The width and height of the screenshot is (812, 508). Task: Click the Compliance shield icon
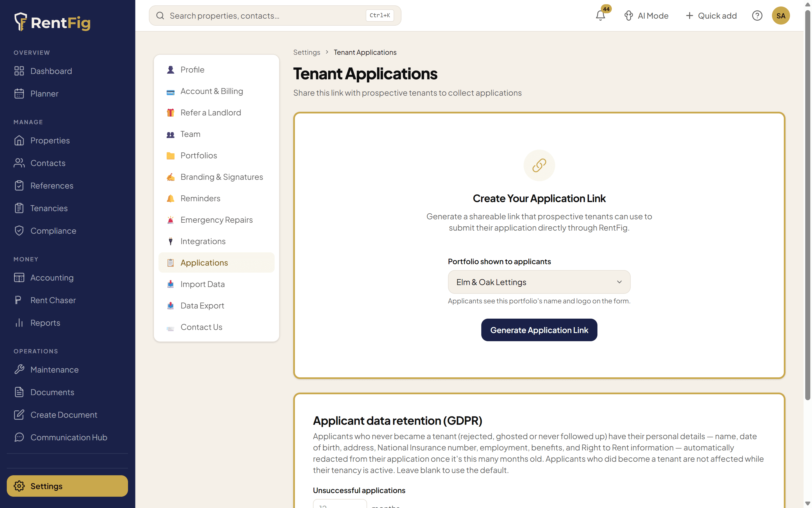pos(19,231)
